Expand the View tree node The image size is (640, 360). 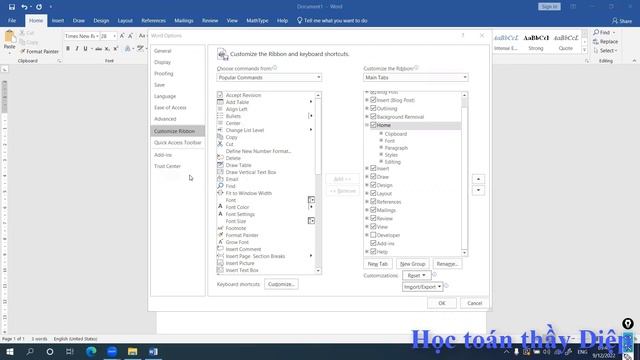367,227
